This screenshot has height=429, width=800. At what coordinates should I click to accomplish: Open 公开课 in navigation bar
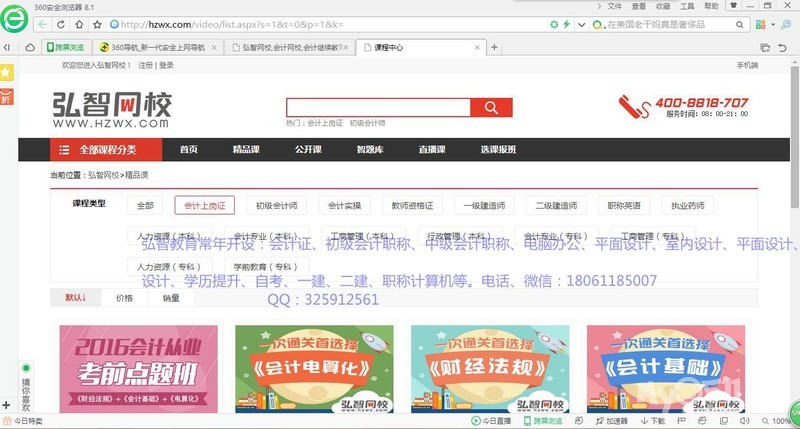pos(308,149)
